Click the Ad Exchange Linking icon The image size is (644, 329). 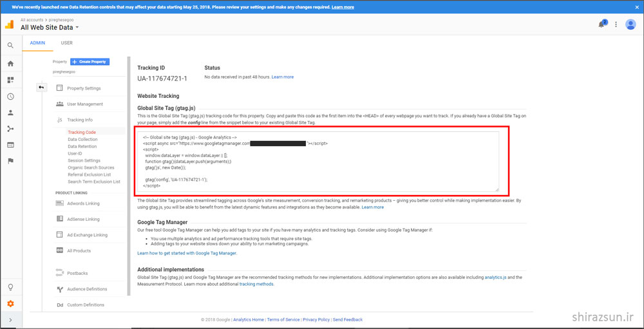click(x=59, y=235)
